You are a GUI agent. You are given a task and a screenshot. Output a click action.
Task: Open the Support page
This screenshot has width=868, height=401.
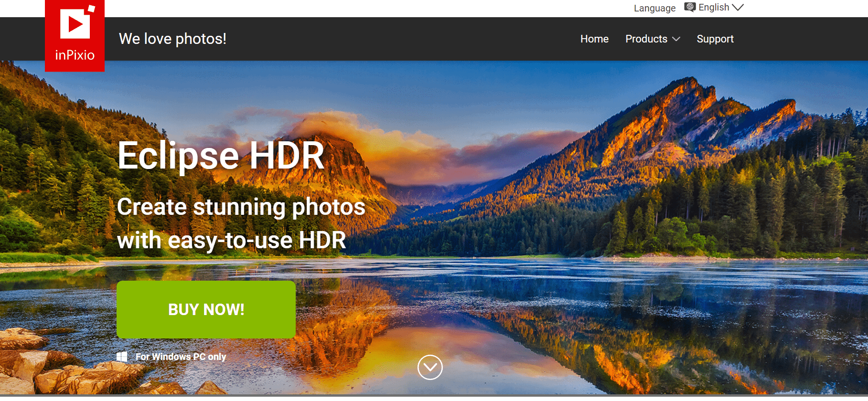pyautogui.click(x=715, y=39)
